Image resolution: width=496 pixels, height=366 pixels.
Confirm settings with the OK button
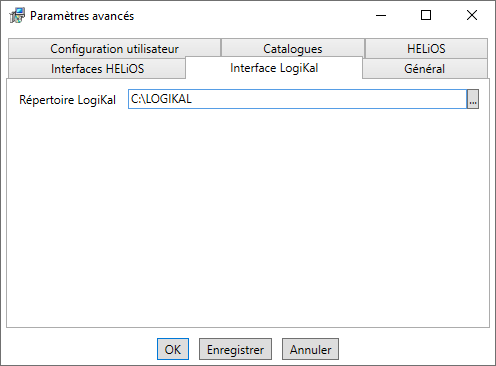coord(173,349)
